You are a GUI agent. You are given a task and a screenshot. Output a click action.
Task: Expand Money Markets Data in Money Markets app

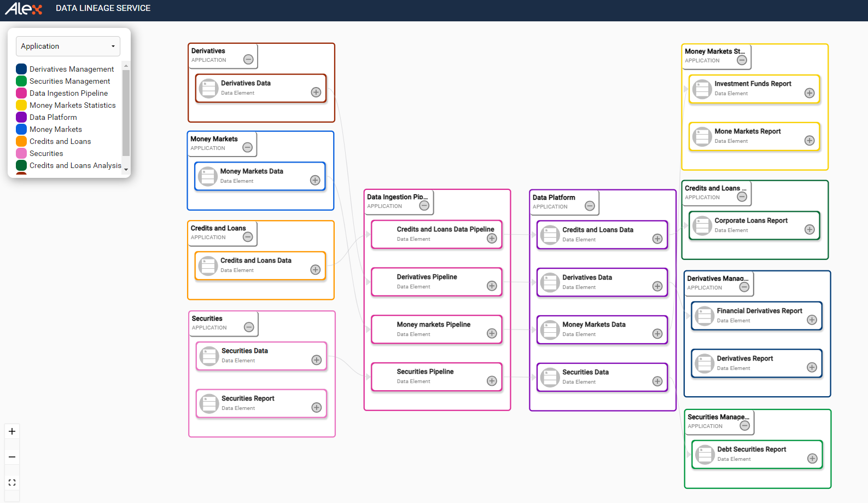click(315, 180)
